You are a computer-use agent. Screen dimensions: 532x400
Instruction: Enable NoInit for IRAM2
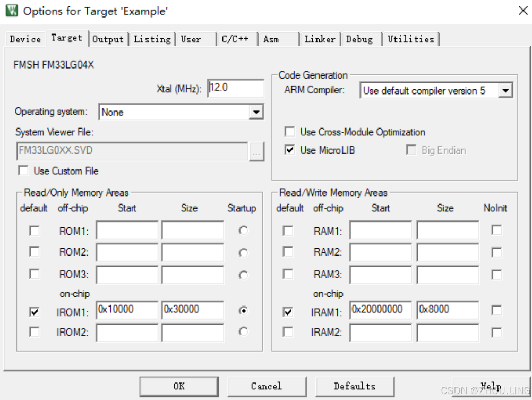(497, 333)
